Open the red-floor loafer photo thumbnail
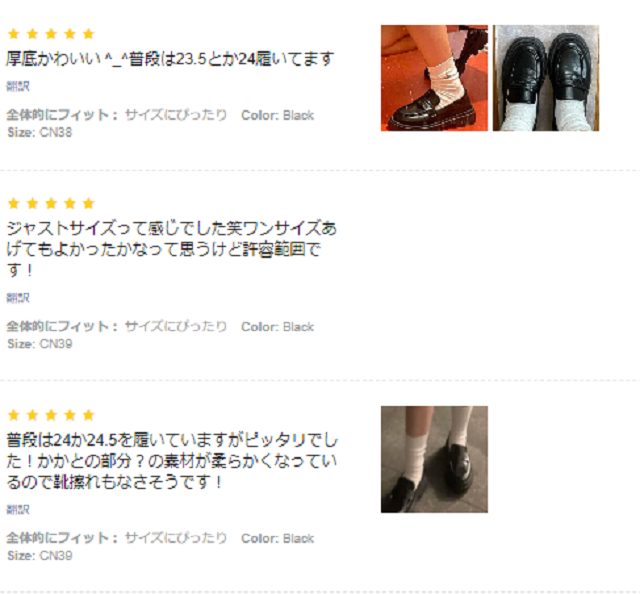 (434, 78)
